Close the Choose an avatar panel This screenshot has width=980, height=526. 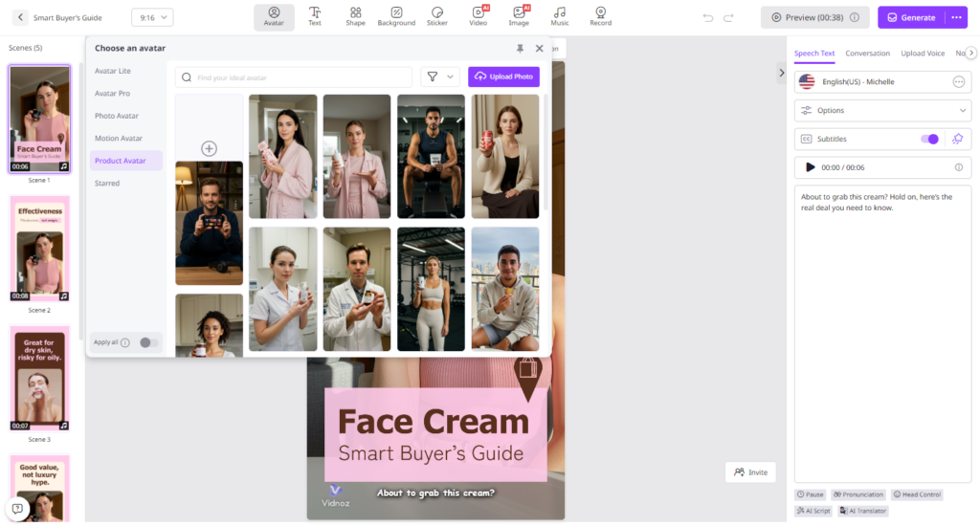(x=539, y=48)
